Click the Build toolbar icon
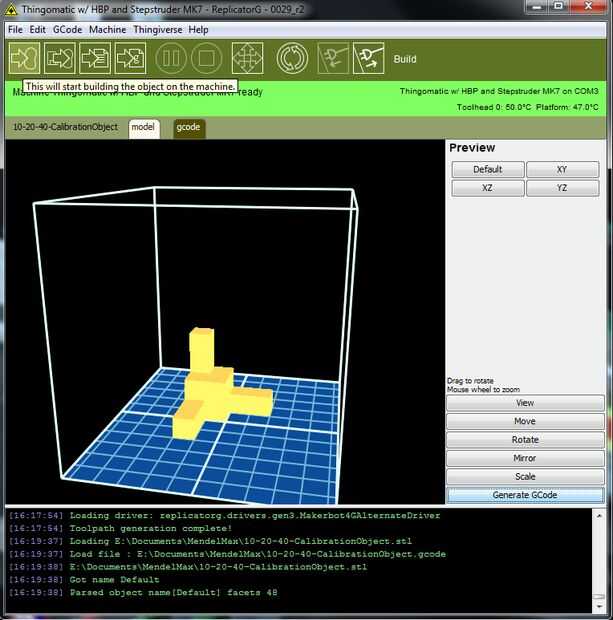Viewport: 613px width, 620px height. [x=25, y=59]
